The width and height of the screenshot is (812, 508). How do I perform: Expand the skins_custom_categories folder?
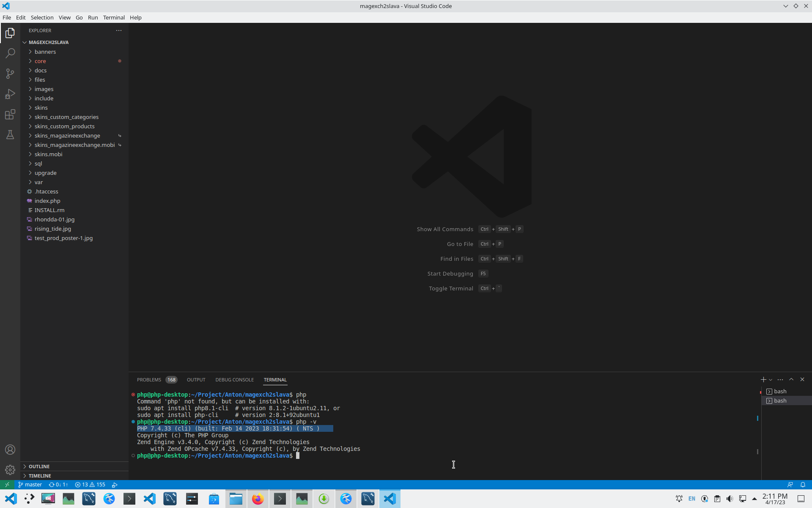pyautogui.click(x=66, y=117)
